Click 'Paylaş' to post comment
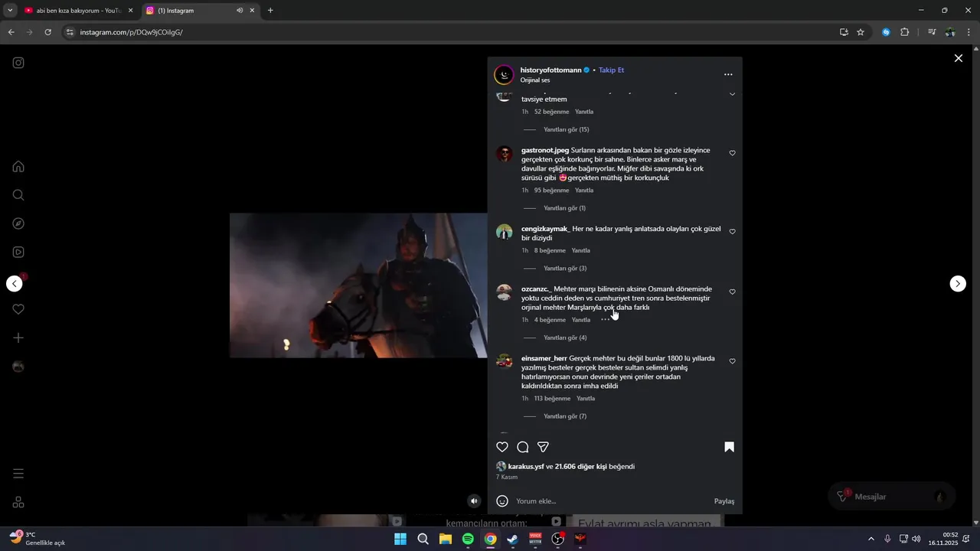This screenshot has height=551, width=980. pyautogui.click(x=724, y=501)
